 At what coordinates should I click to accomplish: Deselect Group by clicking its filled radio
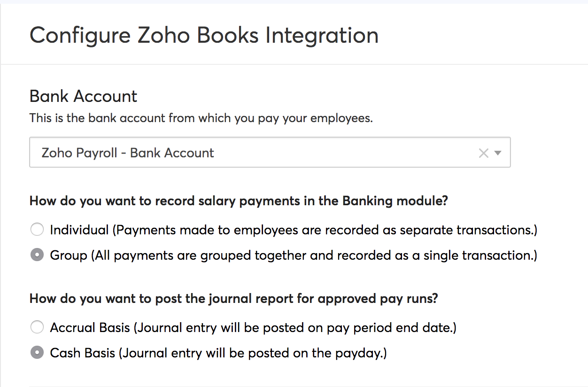point(37,255)
